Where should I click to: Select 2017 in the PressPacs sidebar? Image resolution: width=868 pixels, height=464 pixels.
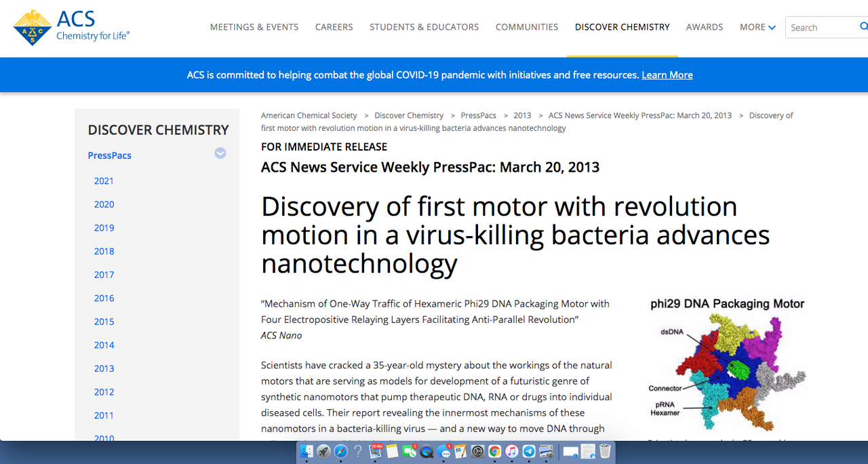104,275
